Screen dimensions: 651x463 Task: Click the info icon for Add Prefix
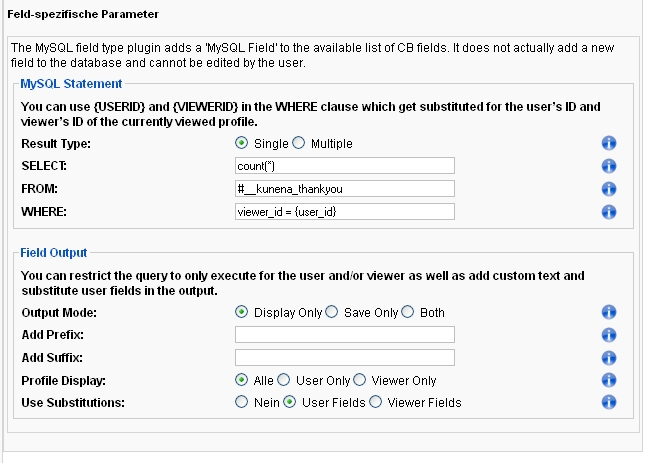point(609,335)
